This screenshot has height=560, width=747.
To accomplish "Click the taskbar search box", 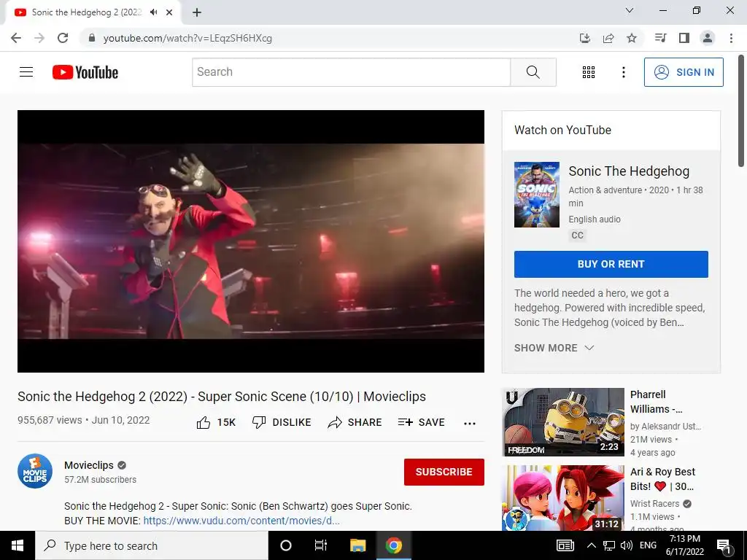I will point(152,545).
